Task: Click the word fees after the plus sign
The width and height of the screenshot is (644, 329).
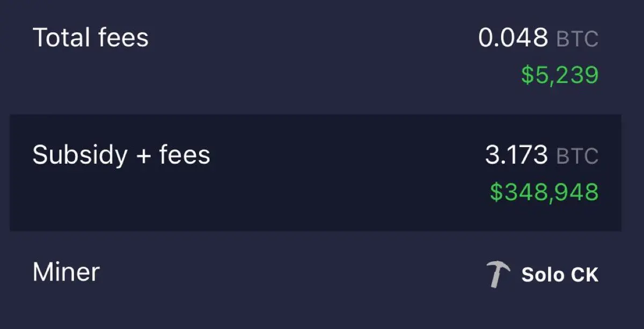Action: pyautogui.click(x=185, y=155)
